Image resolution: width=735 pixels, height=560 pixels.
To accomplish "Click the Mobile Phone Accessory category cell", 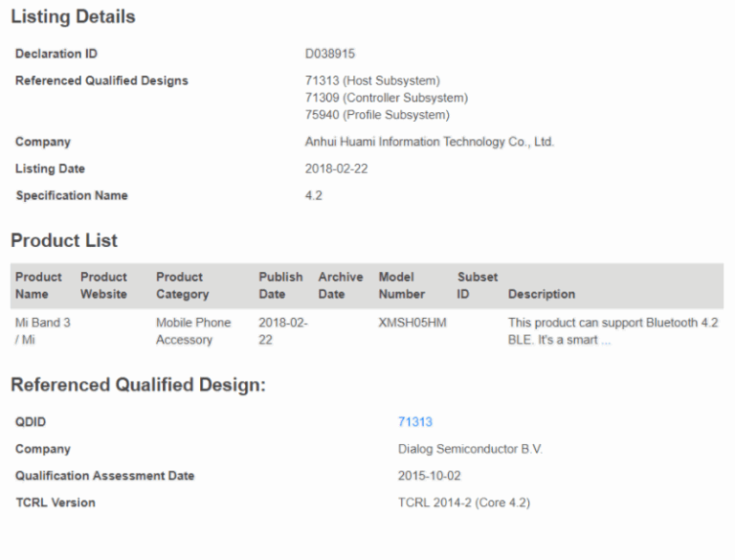I will tap(193, 331).
